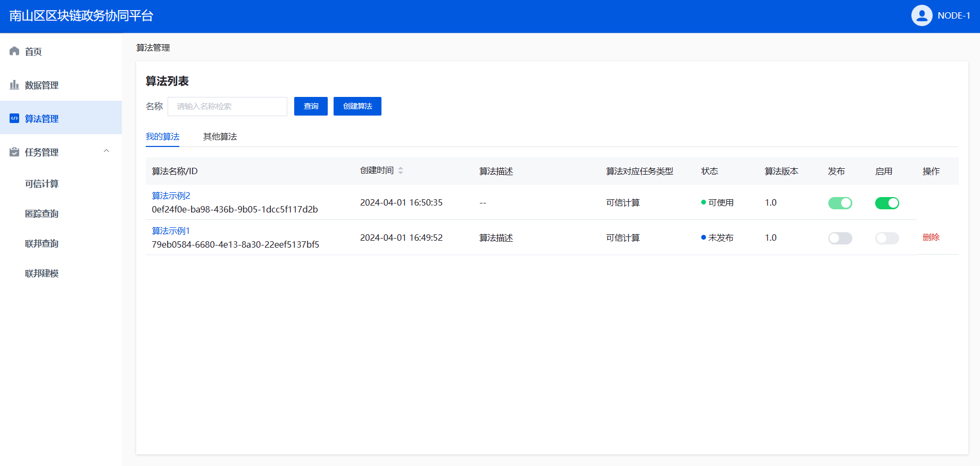
Task: Select ID text 79eb0584-6680-4e13-8a30-22eef5137bf5
Action: pyautogui.click(x=236, y=244)
